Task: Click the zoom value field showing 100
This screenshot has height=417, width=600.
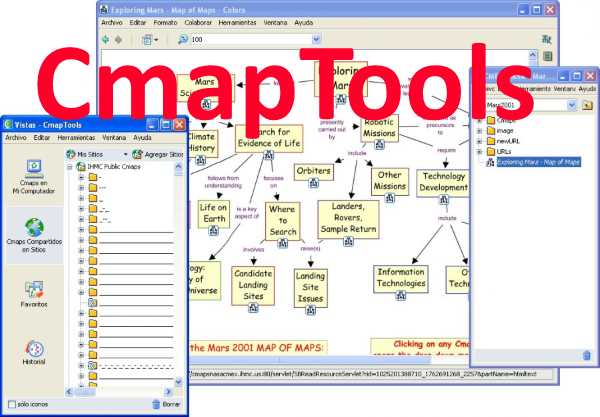Action: pos(251,39)
